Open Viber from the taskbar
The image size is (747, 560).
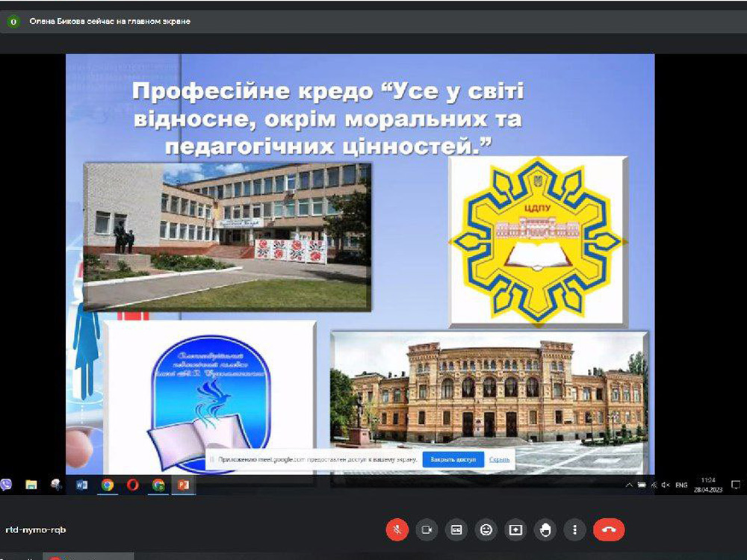[x=6, y=485]
